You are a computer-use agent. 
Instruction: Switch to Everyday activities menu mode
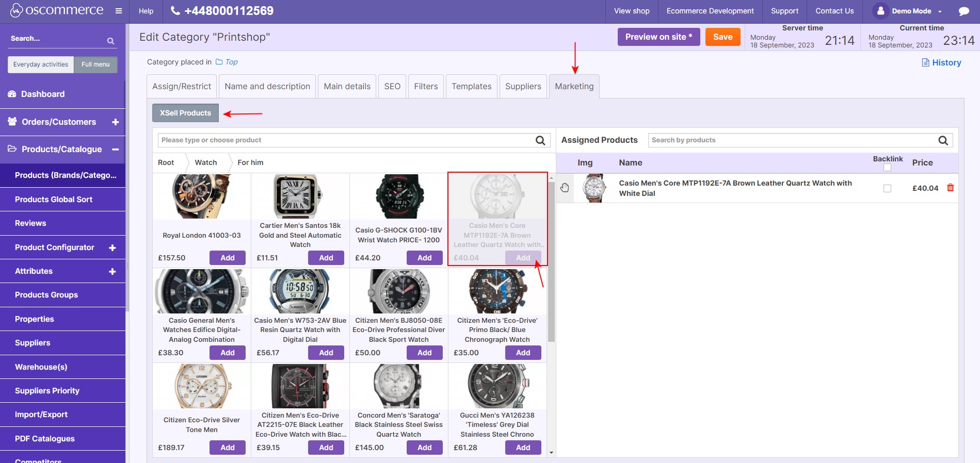point(41,64)
